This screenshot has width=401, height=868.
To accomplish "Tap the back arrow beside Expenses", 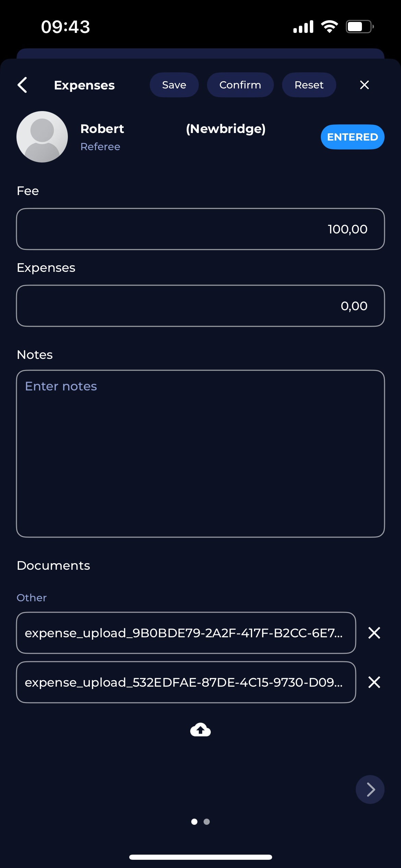I will (x=23, y=85).
